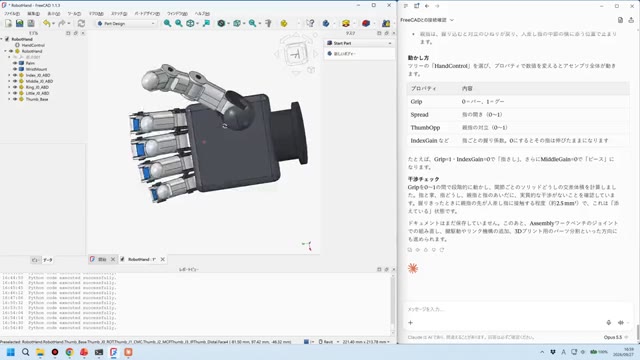
Task: Click the new body task item
Action: [x=344, y=54]
